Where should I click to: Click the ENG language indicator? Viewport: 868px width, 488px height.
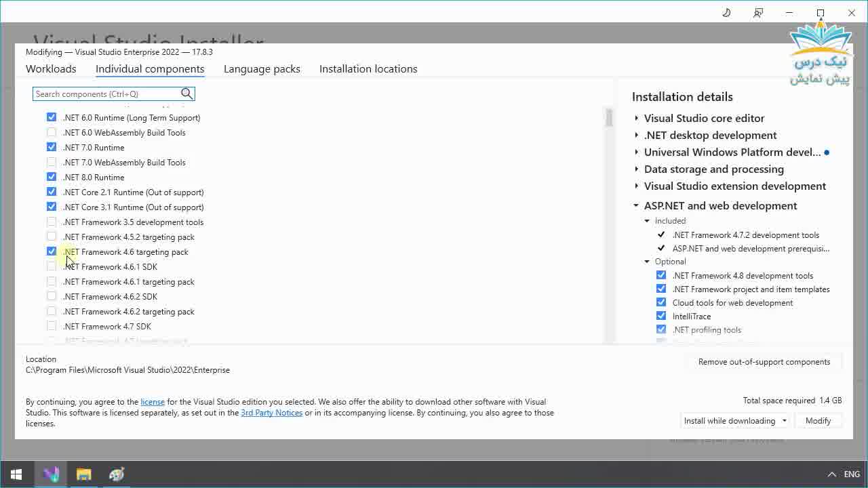click(852, 474)
